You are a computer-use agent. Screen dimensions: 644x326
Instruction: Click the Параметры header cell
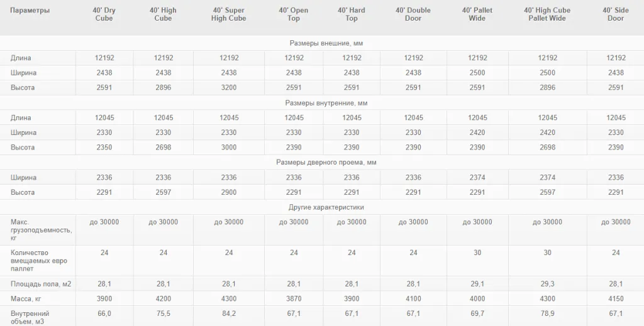(30, 10)
